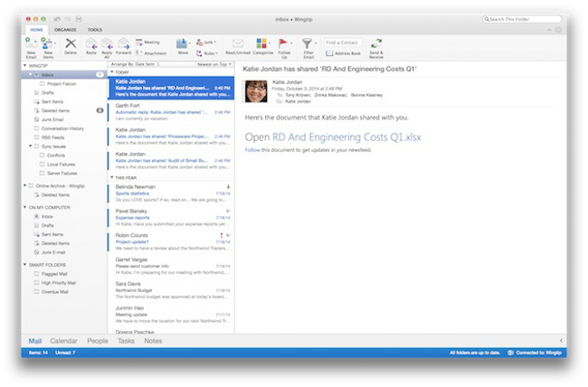Collapse the TODAY message group
Viewport: 588px width, 387px height.
(x=112, y=71)
